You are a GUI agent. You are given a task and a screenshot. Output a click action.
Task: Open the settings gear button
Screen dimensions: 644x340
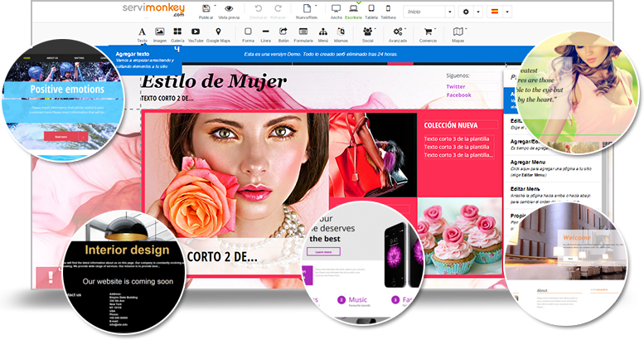pyautogui.click(x=466, y=12)
